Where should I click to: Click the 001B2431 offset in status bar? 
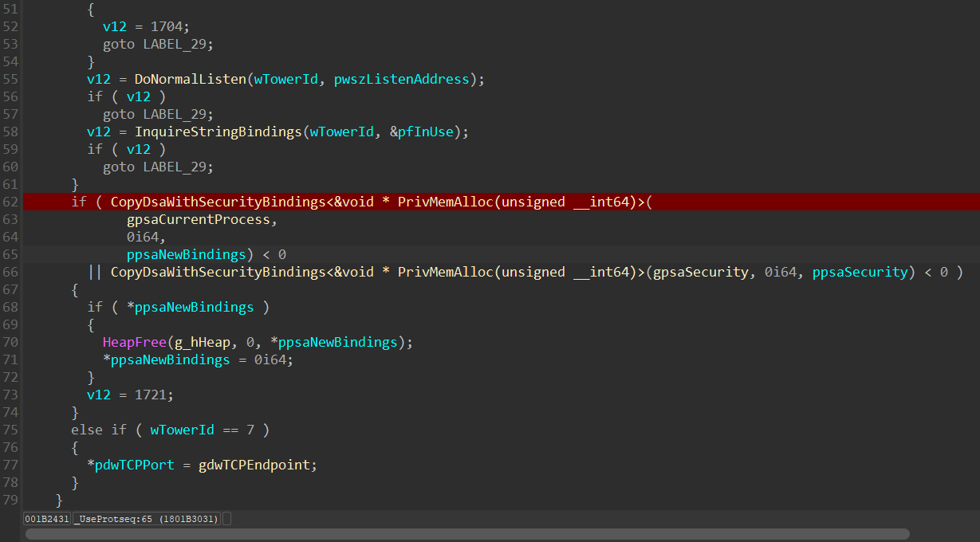(x=47, y=519)
